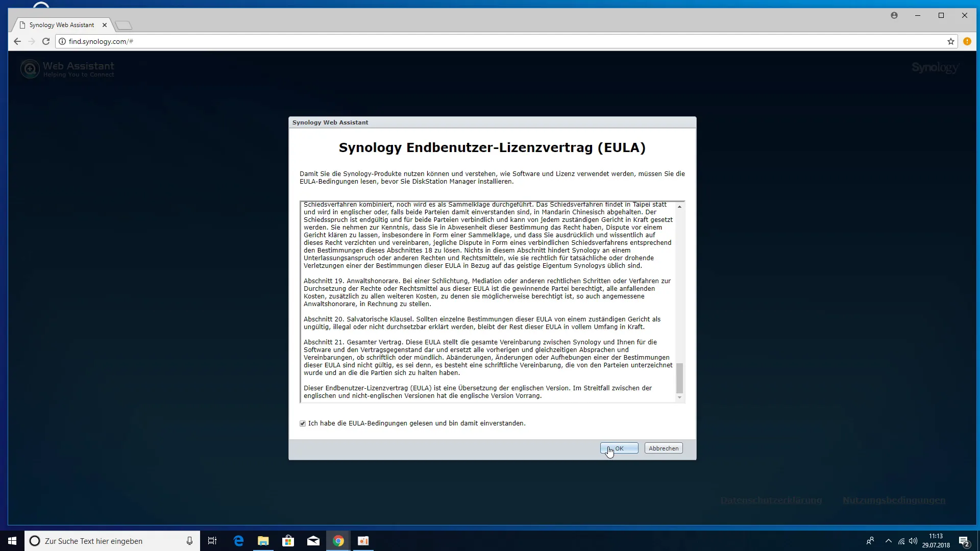Bookmark this page with the star icon
Viewport: 980px width, 551px height.
coord(950,41)
